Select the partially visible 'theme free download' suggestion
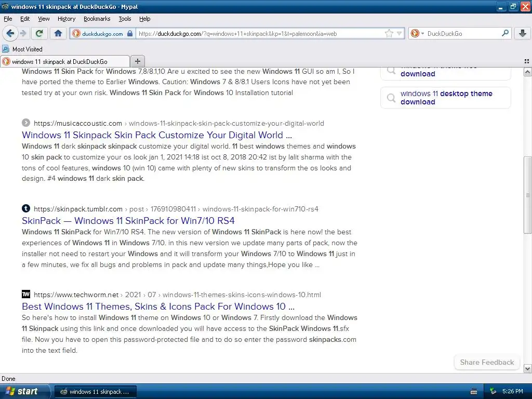Screen dimensions: 532x399 tap(445, 73)
